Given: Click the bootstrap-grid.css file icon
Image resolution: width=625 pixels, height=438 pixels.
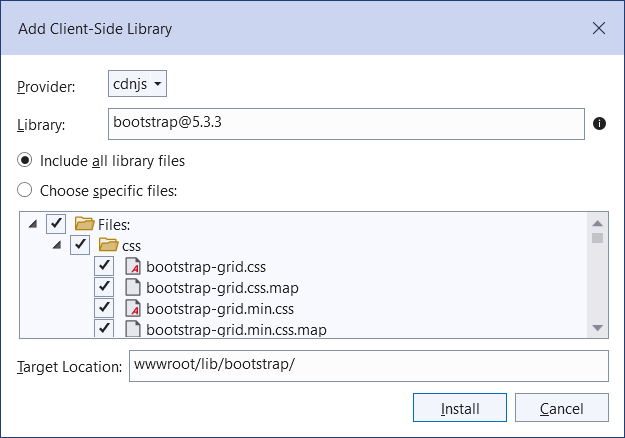Looking at the screenshot, I should (133, 266).
